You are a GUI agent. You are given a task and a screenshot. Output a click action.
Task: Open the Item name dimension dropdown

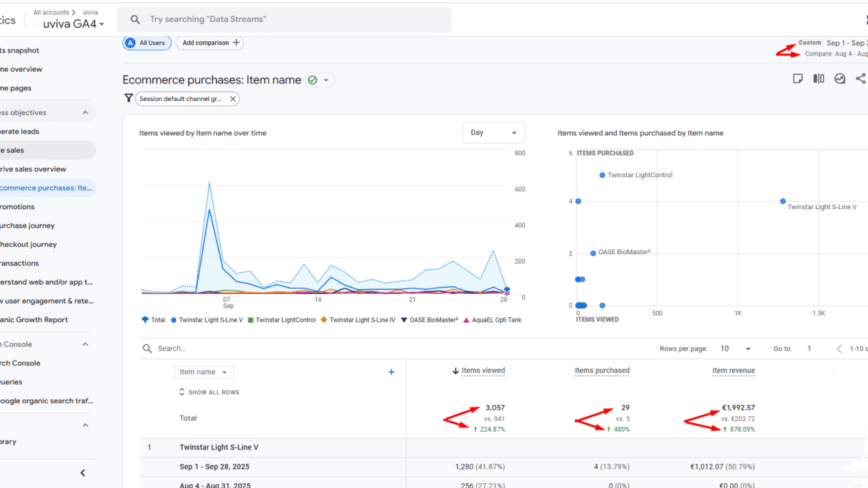coord(203,372)
